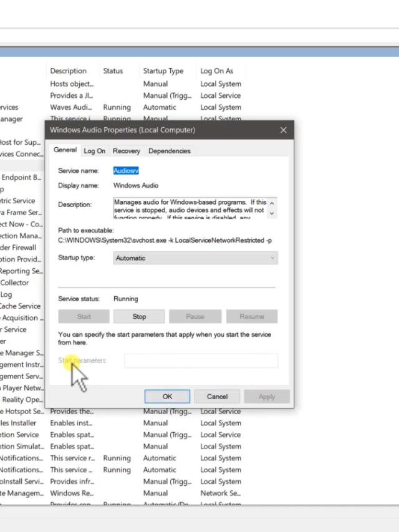
Task: Sort services by Startup Type column
Action: click(x=163, y=71)
